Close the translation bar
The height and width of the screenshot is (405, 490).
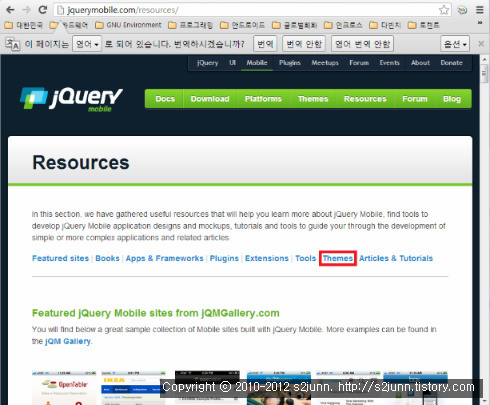pyautogui.click(x=481, y=44)
